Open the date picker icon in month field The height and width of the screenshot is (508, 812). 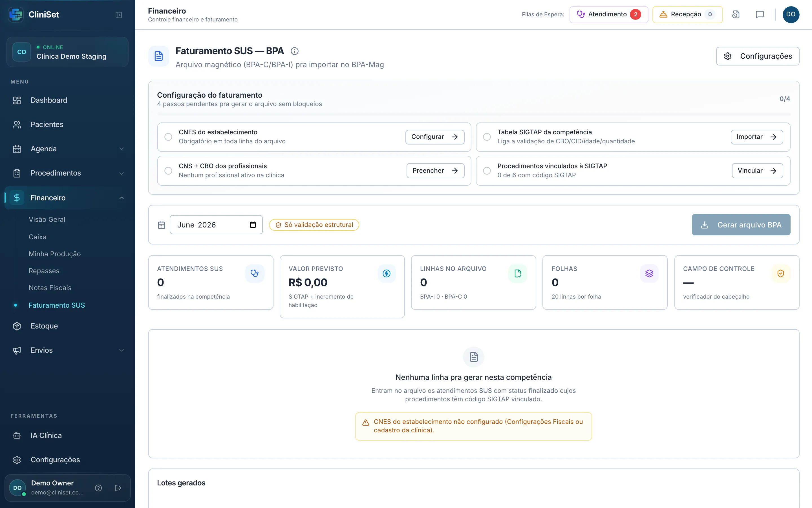coord(253,225)
